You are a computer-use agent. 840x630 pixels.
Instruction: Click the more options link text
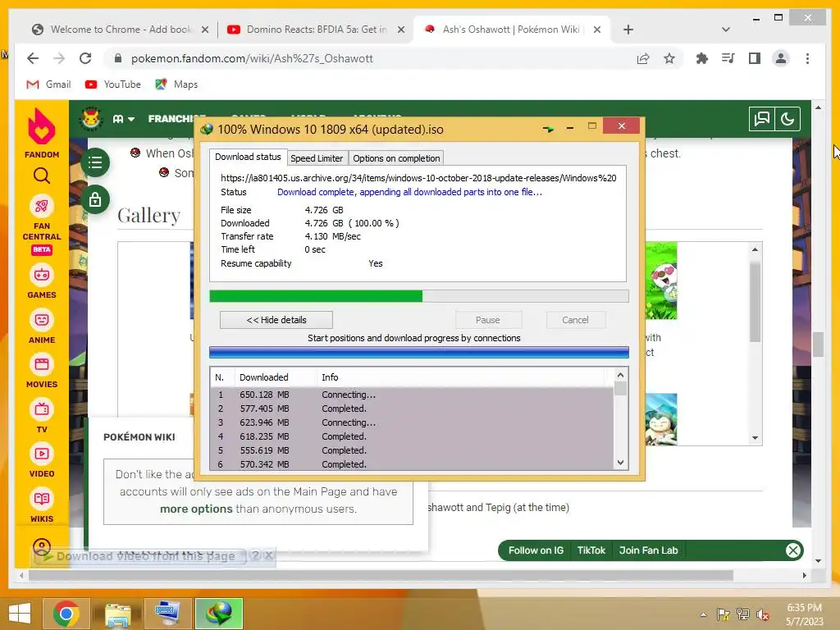tap(196, 509)
